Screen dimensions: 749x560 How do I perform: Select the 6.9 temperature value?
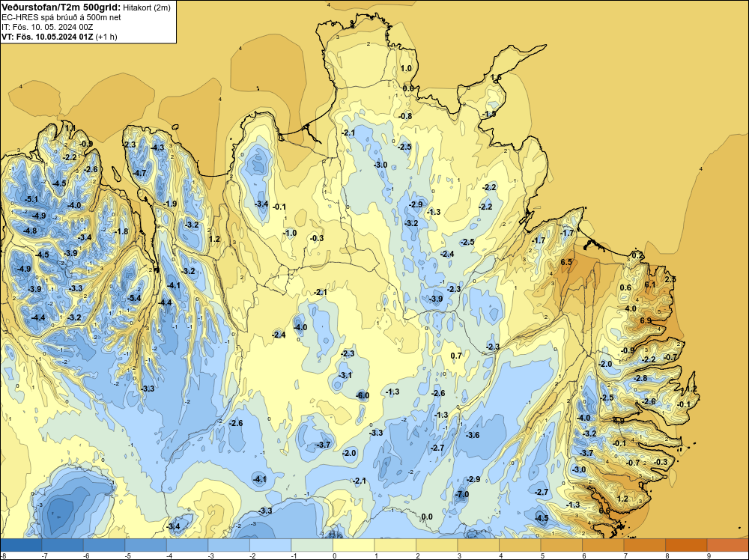[646, 320]
